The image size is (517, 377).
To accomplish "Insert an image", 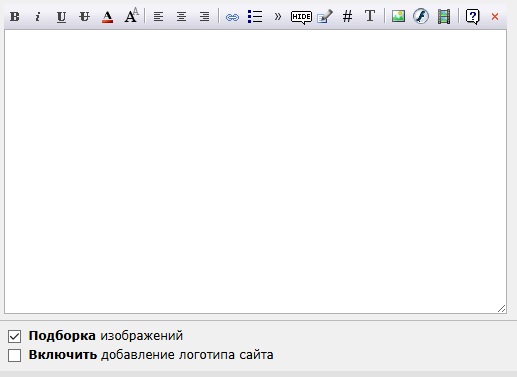I will point(398,16).
